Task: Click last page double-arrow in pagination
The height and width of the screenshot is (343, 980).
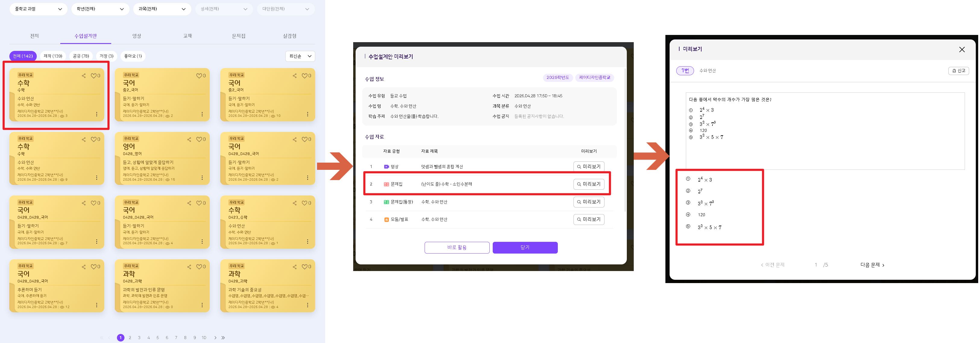Action: click(x=223, y=338)
